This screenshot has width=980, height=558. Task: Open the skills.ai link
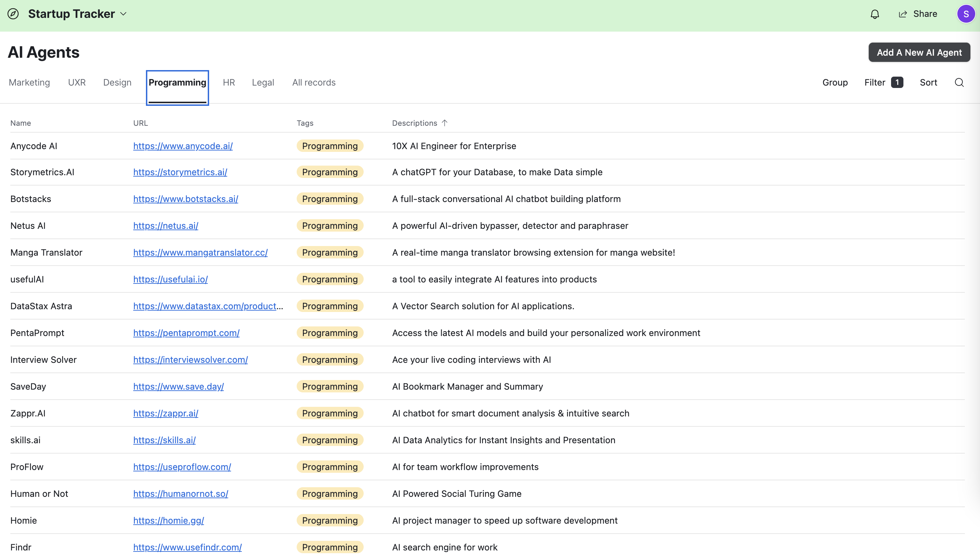(164, 440)
